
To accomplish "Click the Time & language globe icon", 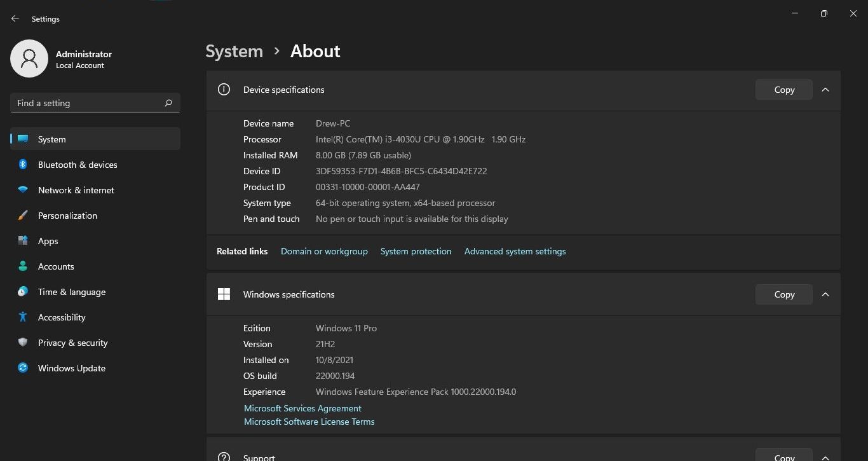I will 23,292.
